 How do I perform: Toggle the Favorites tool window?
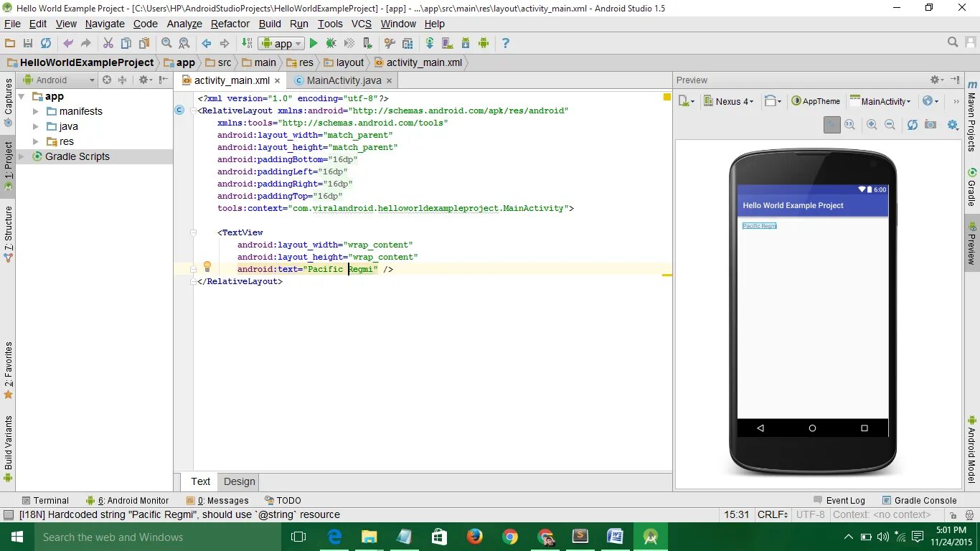[8, 370]
